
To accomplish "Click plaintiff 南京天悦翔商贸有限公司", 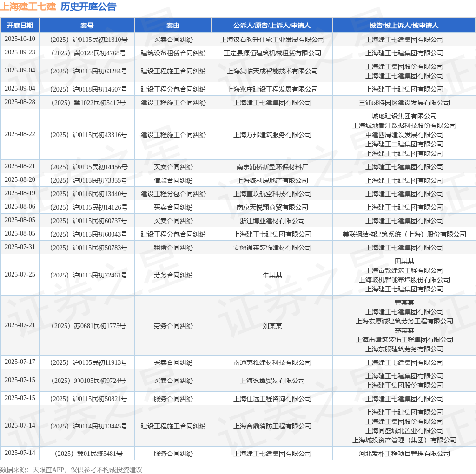I will 272,207.
